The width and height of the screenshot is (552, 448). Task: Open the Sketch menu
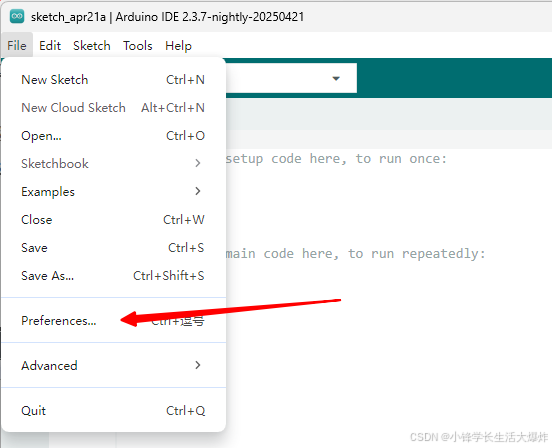point(92,45)
